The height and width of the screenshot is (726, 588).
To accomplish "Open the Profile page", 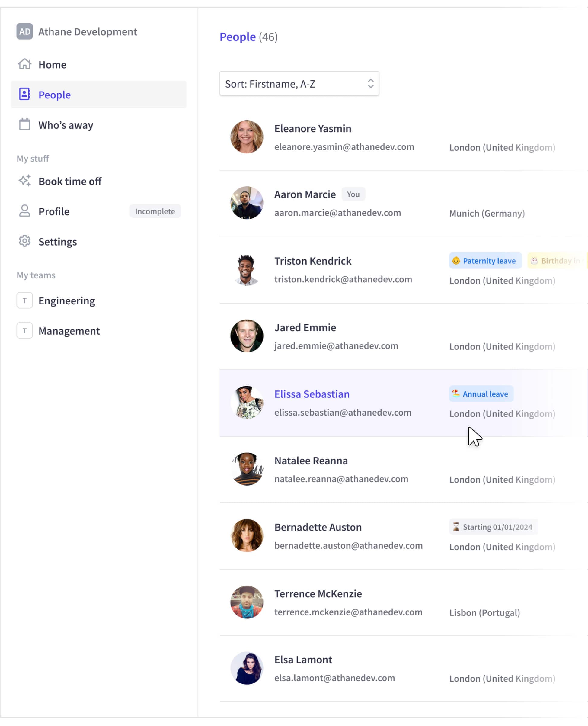I will (x=99, y=211).
